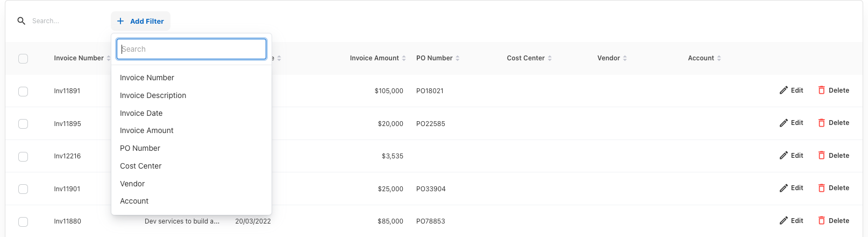The width and height of the screenshot is (868, 237).
Task: Click the pencil Edit icon for Inv12216
Action: 784,156
